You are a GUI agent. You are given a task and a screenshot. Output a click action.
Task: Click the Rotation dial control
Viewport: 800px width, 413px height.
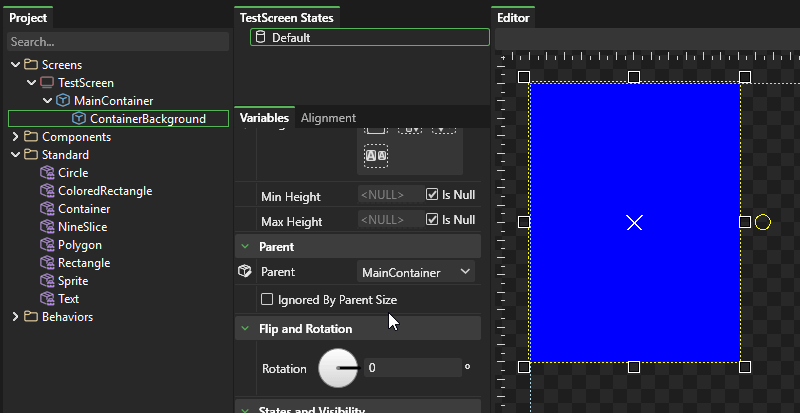tap(337, 368)
